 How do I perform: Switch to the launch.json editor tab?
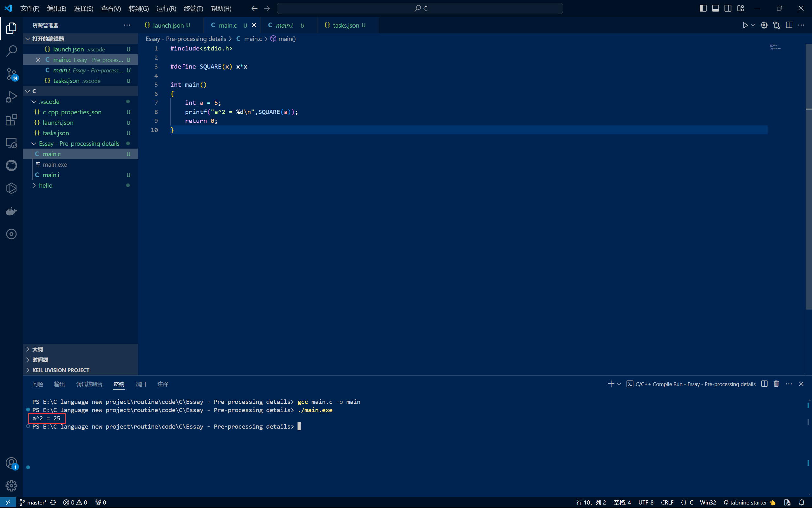[170, 25]
